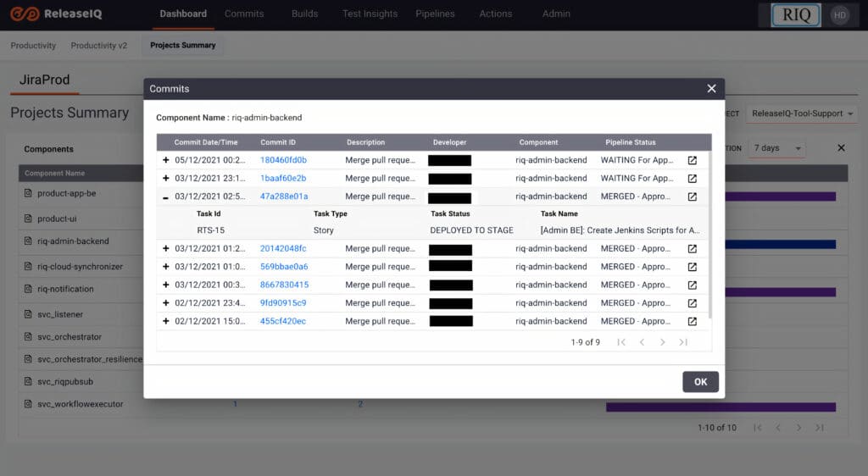Open commit ID link 8667830415
The image size is (868, 476).
pyautogui.click(x=285, y=285)
